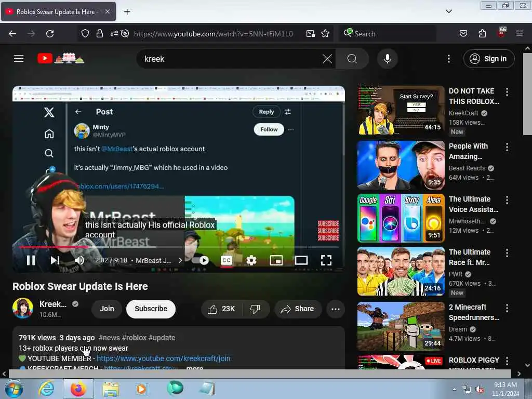Click the YouTube search magnifier button
Viewport: 532px width, 399px height.
(352, 59)
